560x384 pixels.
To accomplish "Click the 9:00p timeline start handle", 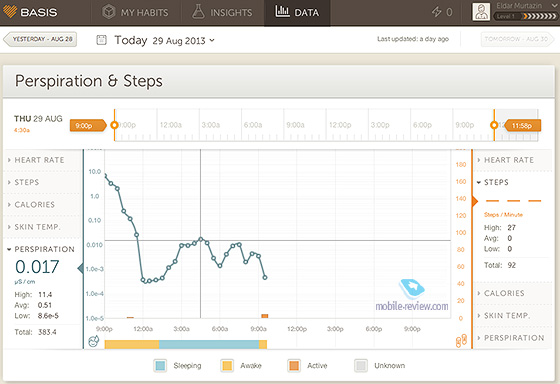I will [x=88, y=125].
